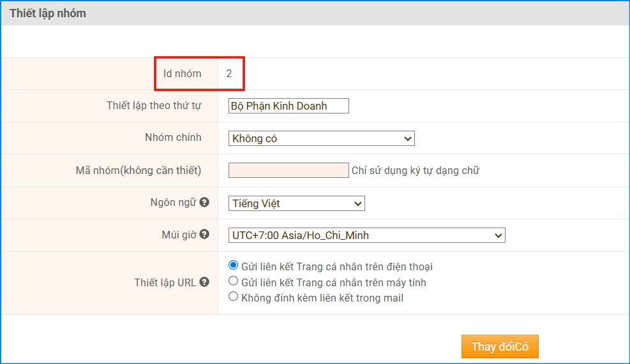Click the 'Thiết lập theo thứ tự' label
The image size is (630, 364).
(x=154, y=105)
